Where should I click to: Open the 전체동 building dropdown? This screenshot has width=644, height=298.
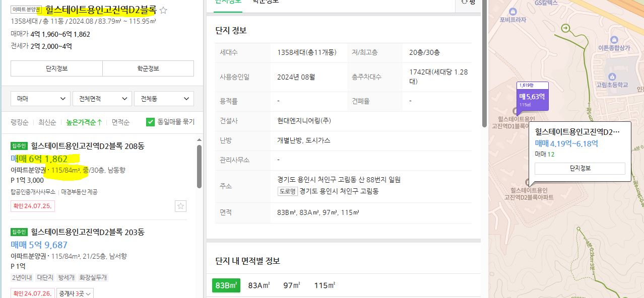[164, 99]
